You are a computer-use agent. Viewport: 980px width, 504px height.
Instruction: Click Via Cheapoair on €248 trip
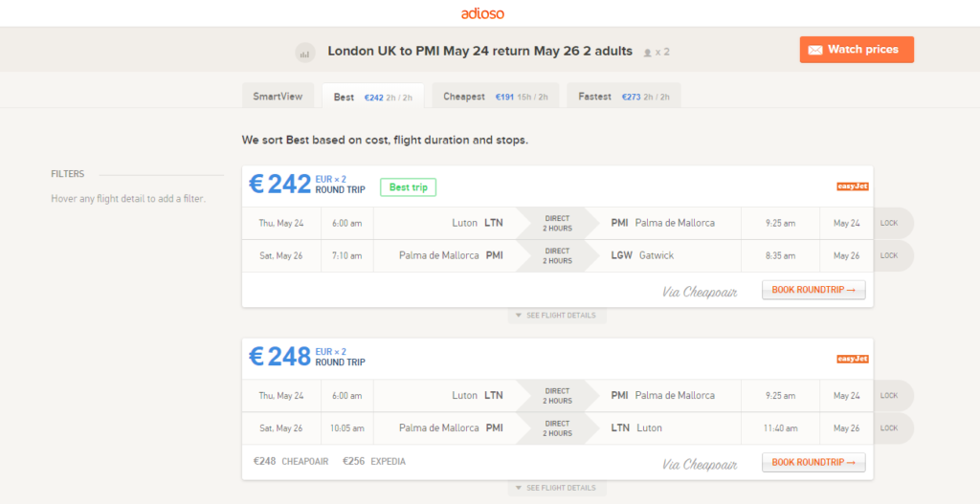700,465
